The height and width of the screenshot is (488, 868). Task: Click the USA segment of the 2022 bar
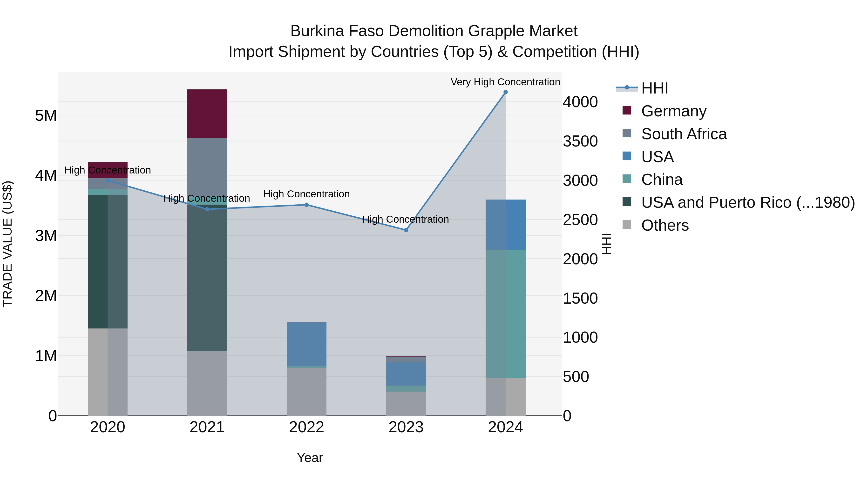[307, 344]
